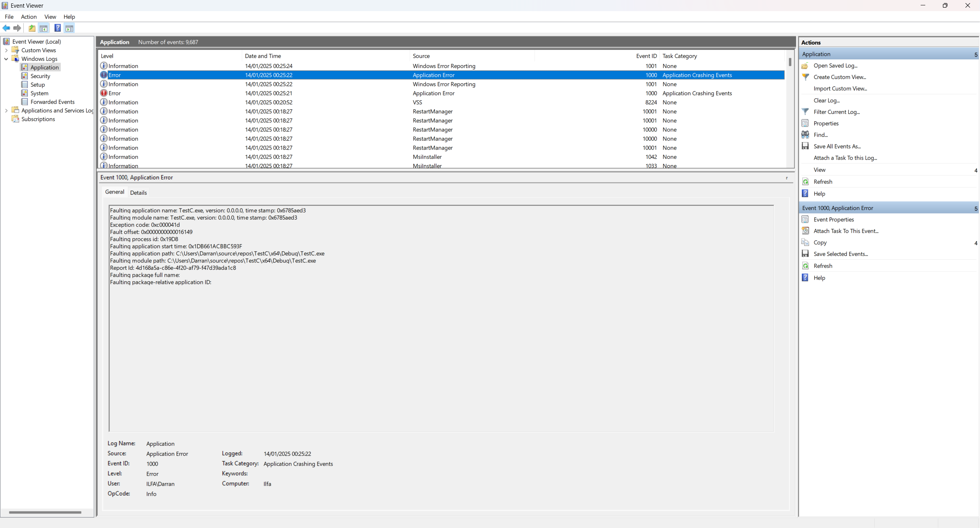Sort events by Date and Time column
Image resolution: width=980 pixels, height=528 pixels.
[x=263, y=56]
